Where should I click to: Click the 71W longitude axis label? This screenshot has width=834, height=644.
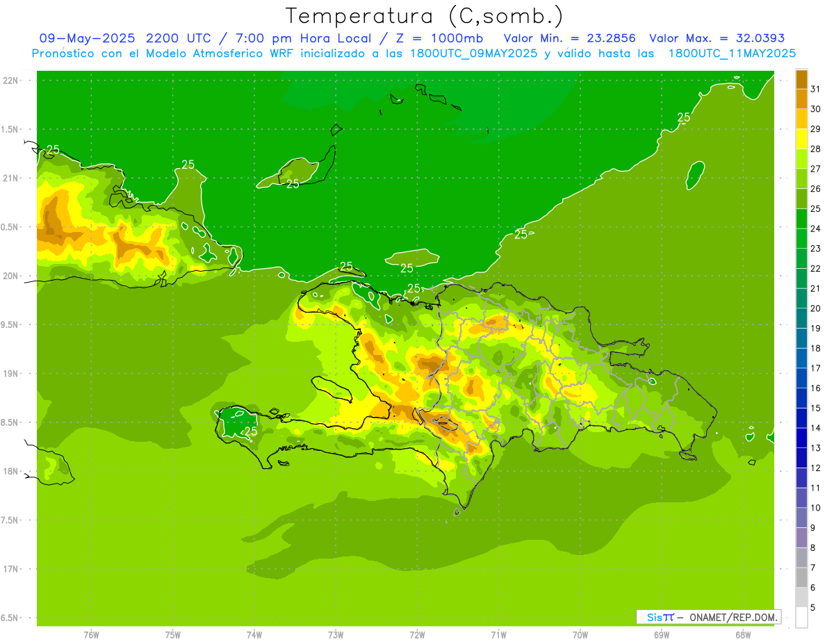(498, 635)
